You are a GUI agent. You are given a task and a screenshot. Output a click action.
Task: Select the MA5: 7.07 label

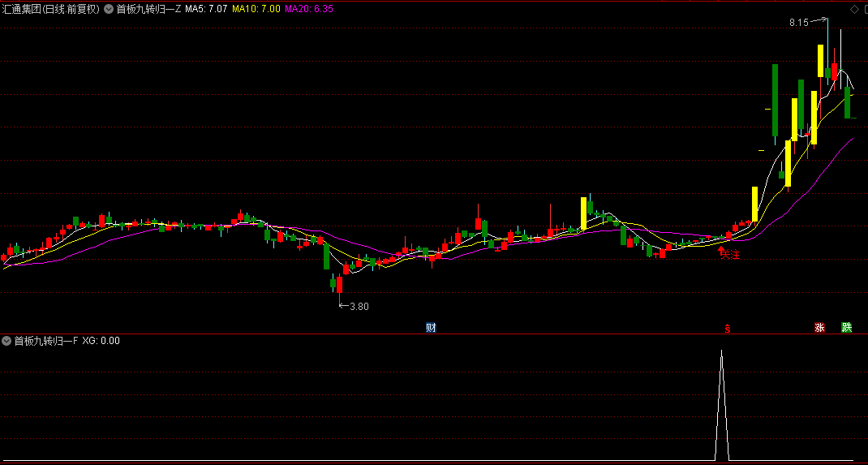(206, 9)
